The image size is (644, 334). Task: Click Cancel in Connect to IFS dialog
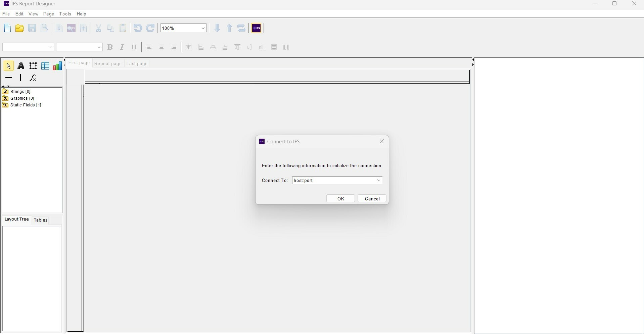(x=372, y=199)
